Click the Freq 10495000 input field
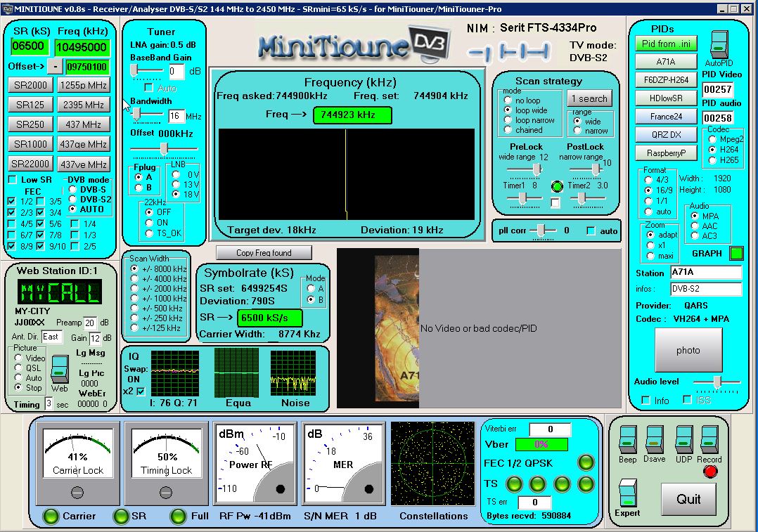This screenshot has width=758, height=532. point(82,47)
